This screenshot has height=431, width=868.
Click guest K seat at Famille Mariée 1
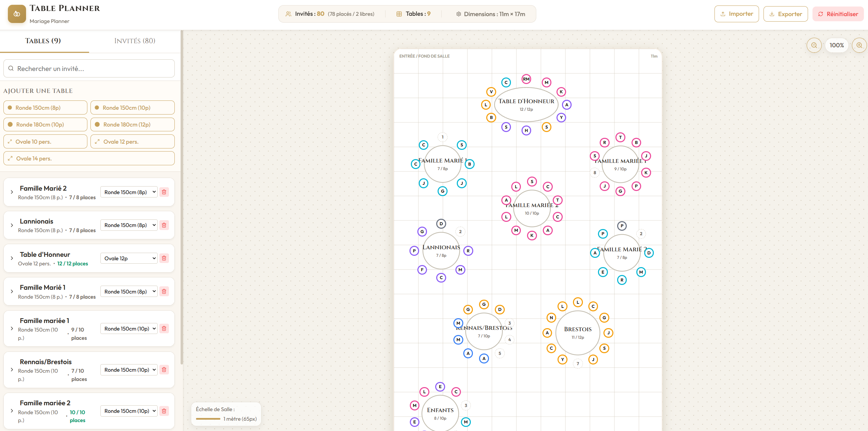coord(646,173)
